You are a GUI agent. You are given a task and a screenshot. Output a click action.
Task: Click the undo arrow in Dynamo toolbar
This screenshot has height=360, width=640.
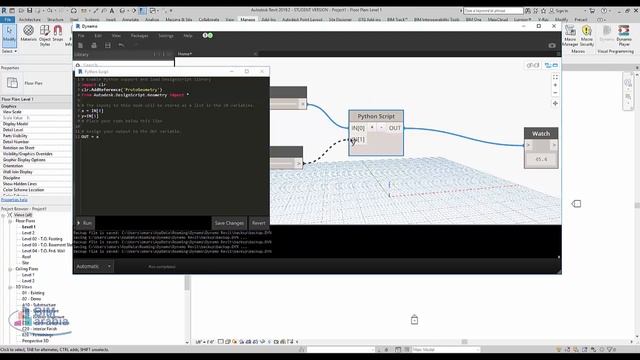121,45
